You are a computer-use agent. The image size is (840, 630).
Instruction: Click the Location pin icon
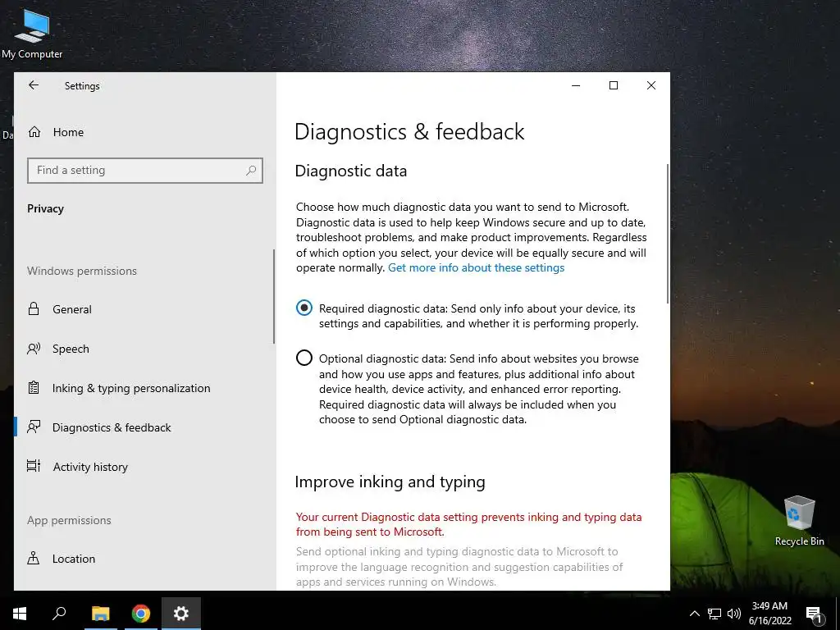pyautogui.click(x=33, y=558)
